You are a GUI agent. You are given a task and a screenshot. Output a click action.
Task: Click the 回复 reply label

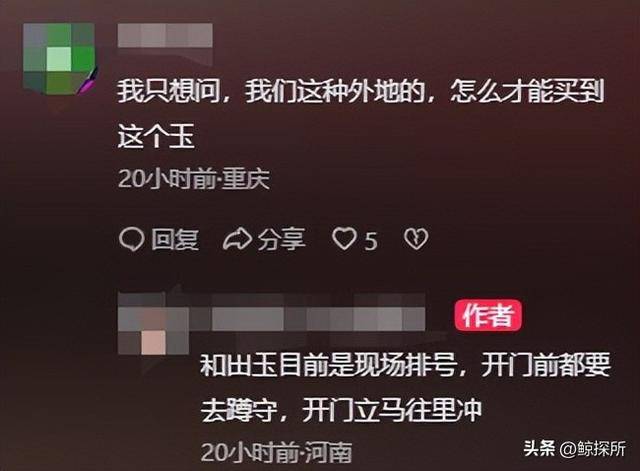click(175, 239)
